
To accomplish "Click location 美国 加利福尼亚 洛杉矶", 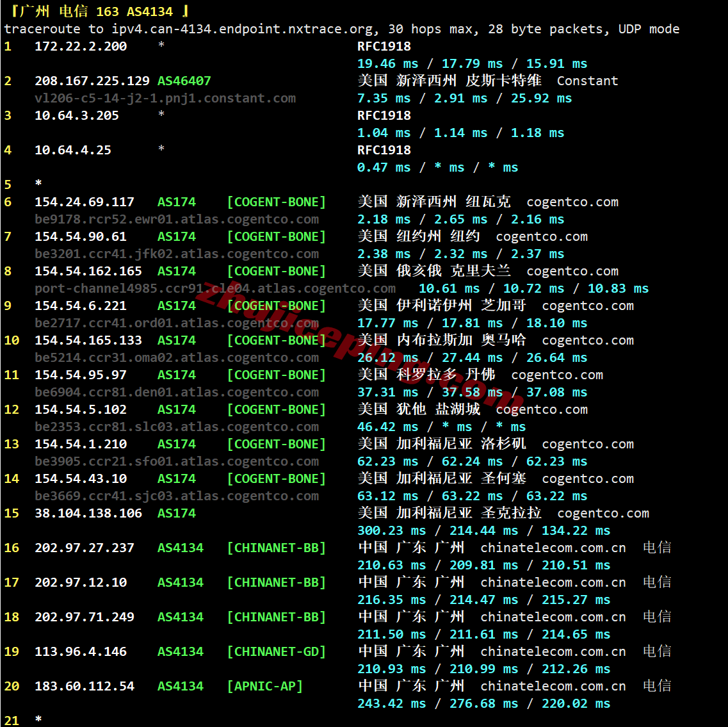I will (x=442, y=444).
